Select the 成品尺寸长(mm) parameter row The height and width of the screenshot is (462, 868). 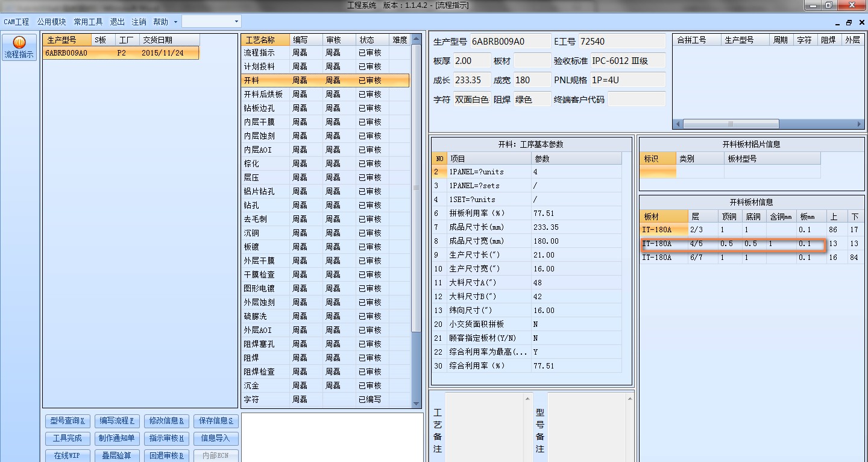(526, 227)
